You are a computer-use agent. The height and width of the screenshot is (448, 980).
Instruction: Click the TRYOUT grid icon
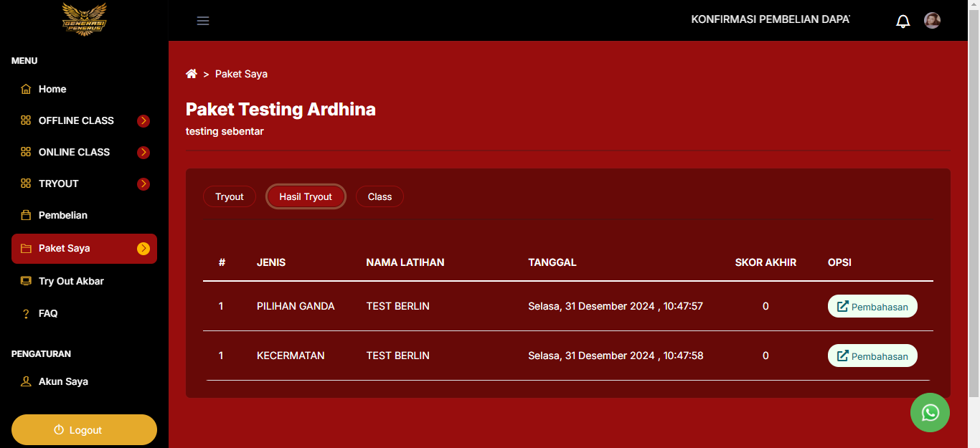pos(26,184)
